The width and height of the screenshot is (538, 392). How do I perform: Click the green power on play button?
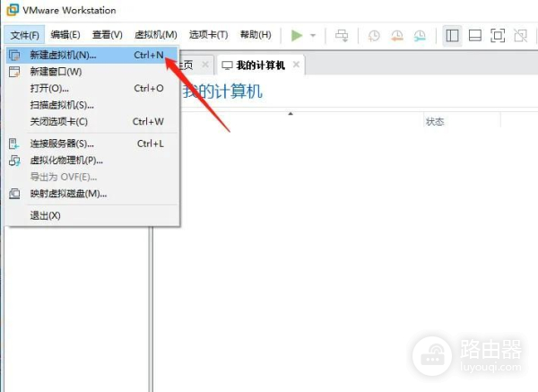click(297, 35)
